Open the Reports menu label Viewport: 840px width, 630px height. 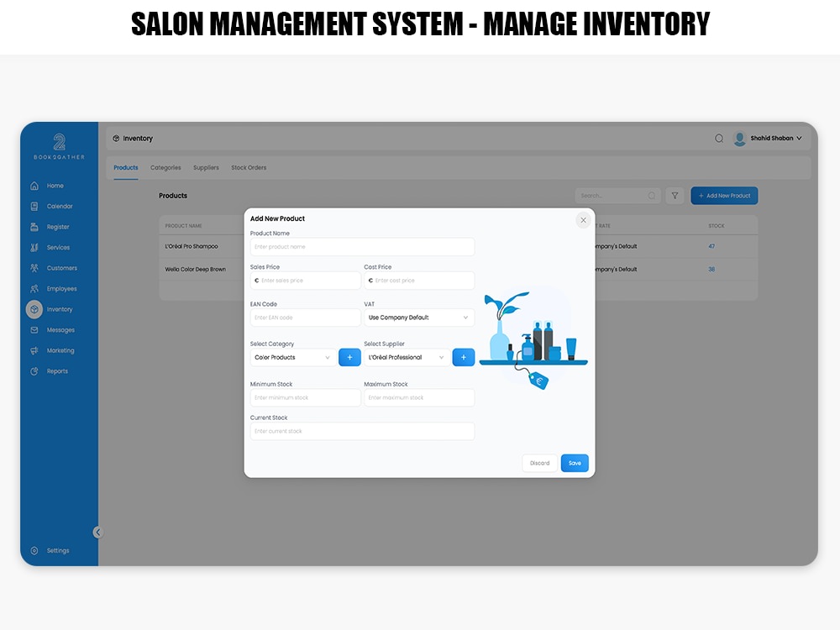pyautogui.click(x=57, y=371)
